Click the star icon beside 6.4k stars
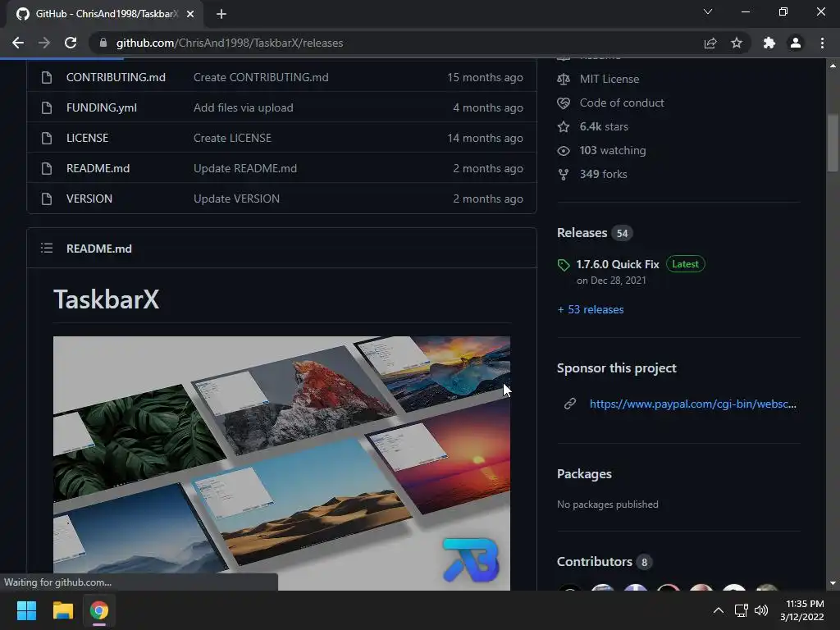The height and width of the screenshot is (630, 840). pos(564,127)
